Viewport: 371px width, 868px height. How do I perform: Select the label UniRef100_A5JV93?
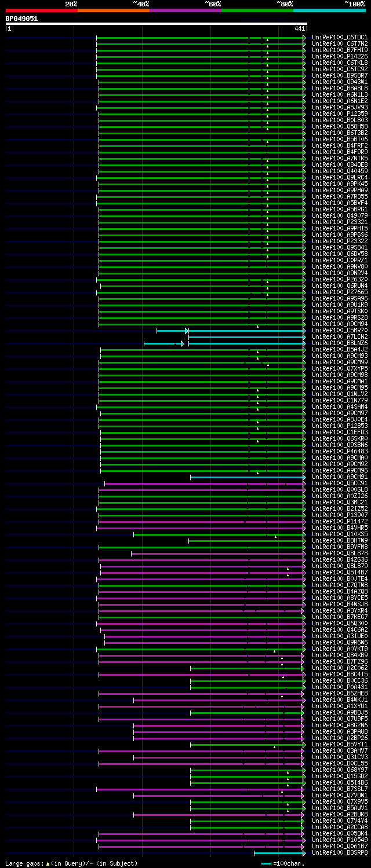pyautogui.click(x=340, y=108)
